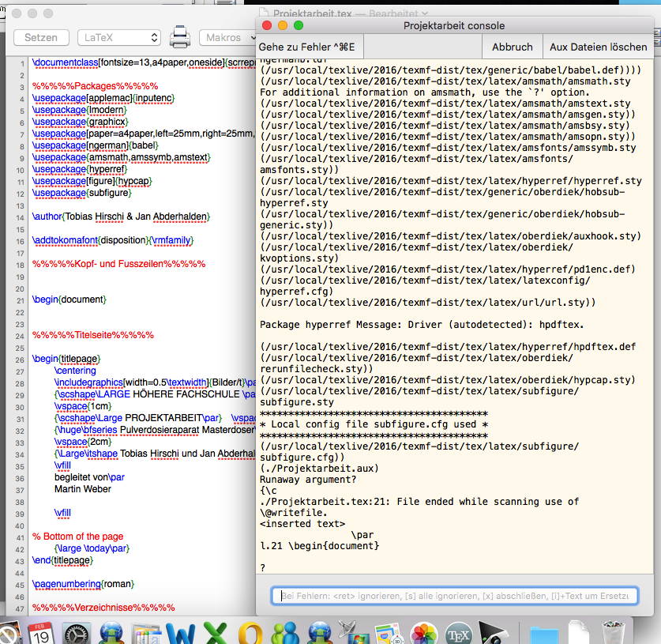This screenshot has width=661, height=644.
Task: Focus the console error response input field
Action: 454,596
